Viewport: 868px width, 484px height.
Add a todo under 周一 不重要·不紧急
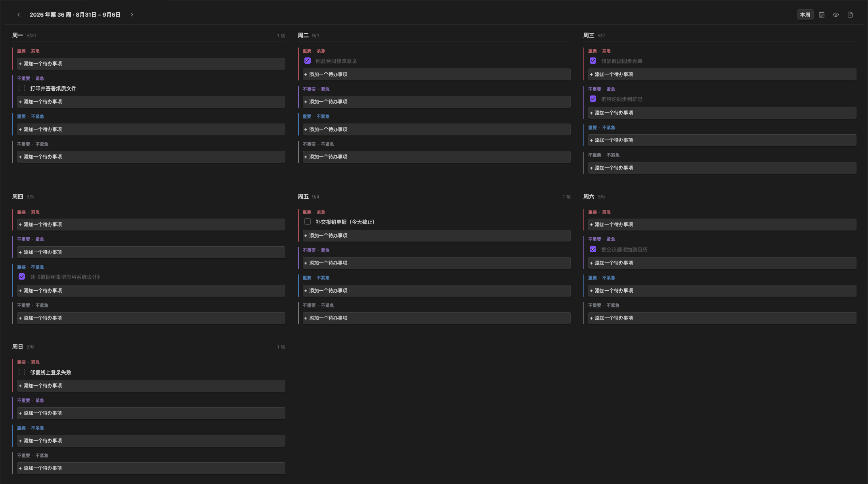click(x=151, y=157)
